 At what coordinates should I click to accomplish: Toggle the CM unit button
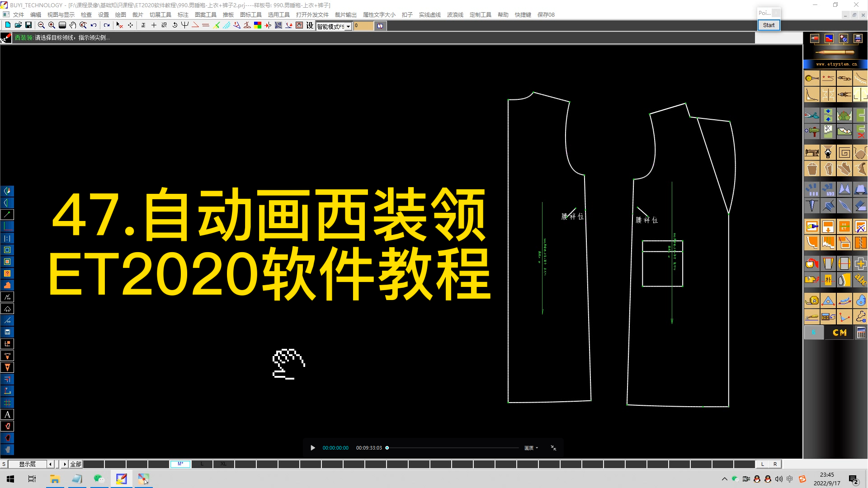[840, 333]
